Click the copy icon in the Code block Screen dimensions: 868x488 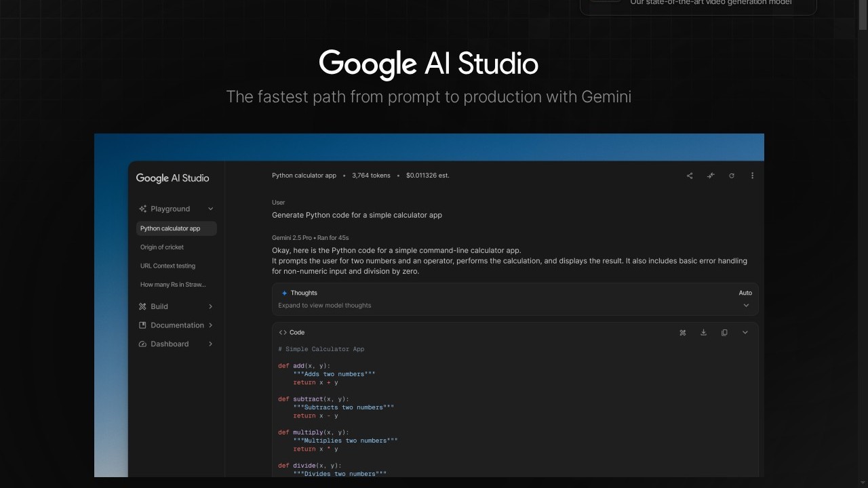tap(724, 333)
